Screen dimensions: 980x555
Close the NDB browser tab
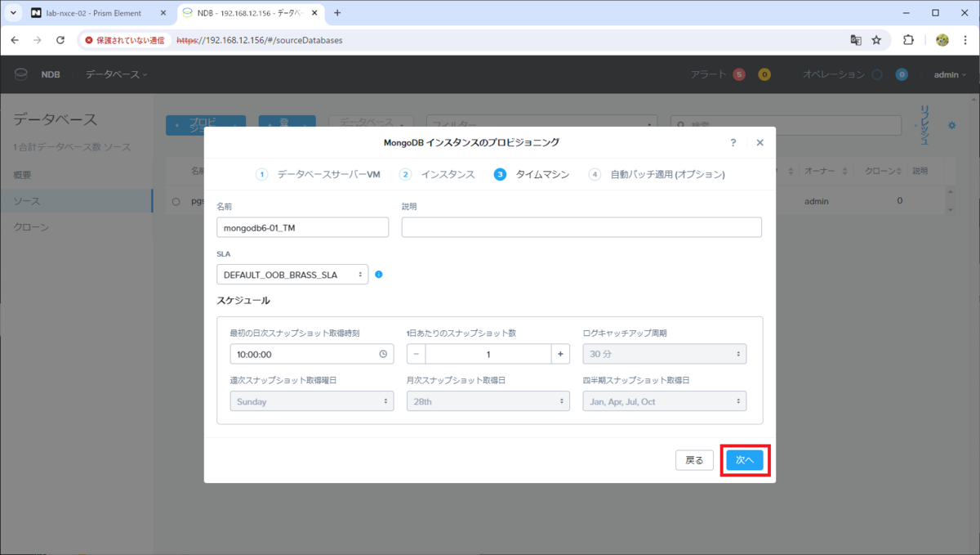pos(315,13)
